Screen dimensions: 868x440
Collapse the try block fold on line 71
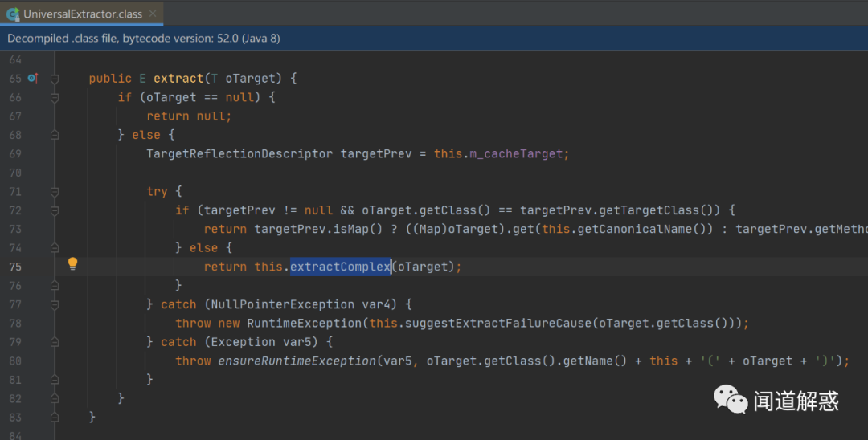[x=55, y=192]
